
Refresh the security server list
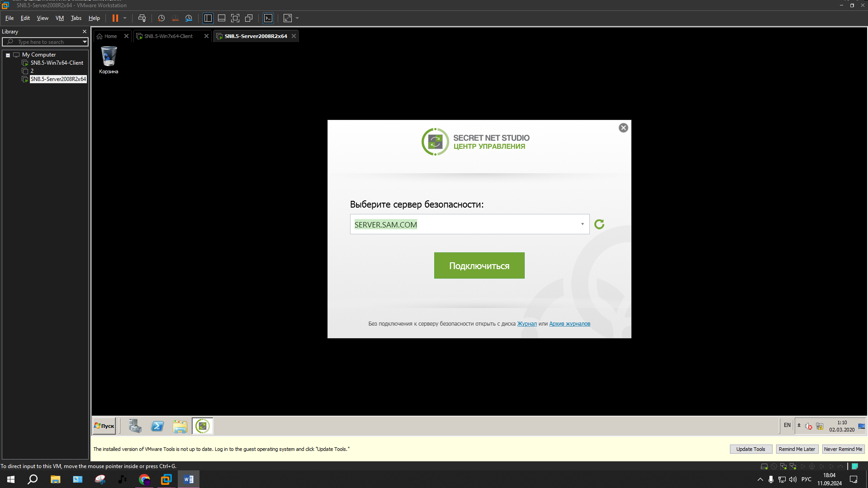[x=599, y=224]
